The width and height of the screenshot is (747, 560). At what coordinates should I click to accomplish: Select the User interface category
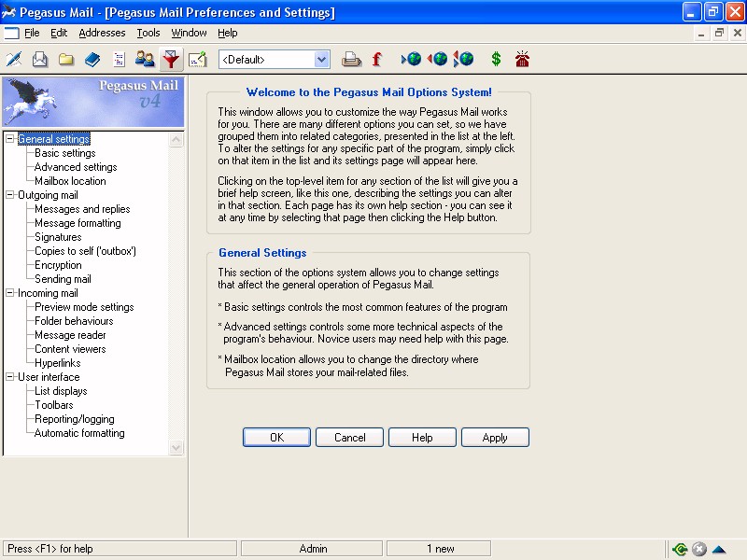(x=49, y=377)
